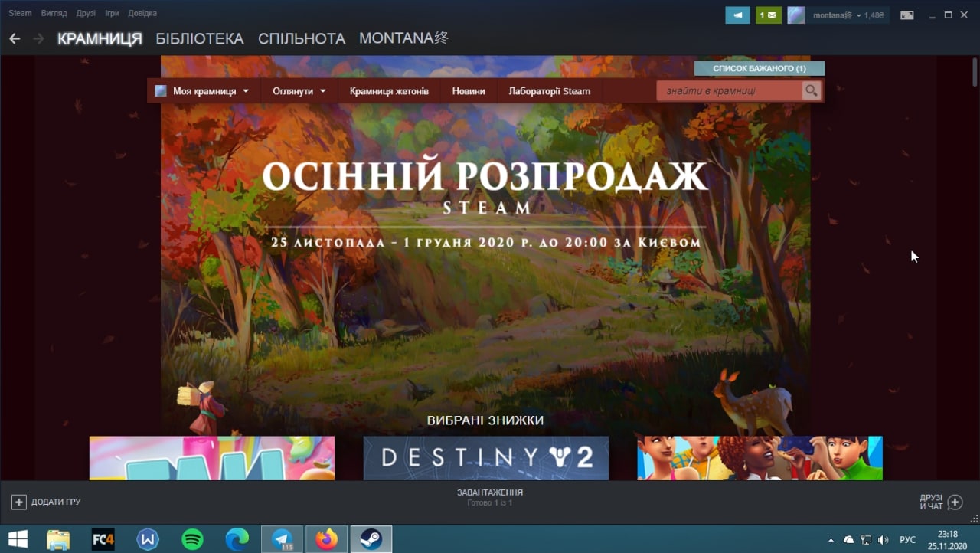Image resolution: width=980 pixels, height=553 pixels.
Task: Open the announcements megaphone icon
Action: pyautogui.click(x=737, y=15)
